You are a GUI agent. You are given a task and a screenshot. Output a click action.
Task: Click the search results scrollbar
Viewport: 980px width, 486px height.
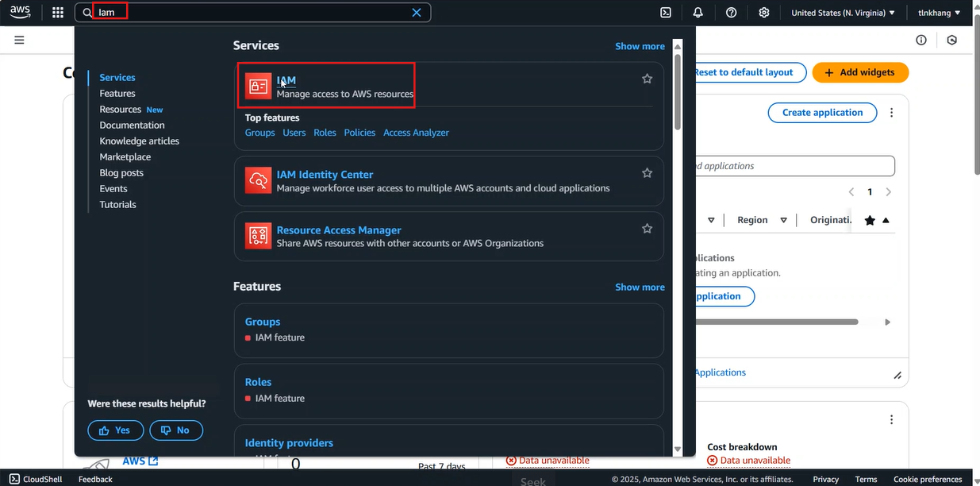pyautogui.click(x=678, y=91)
